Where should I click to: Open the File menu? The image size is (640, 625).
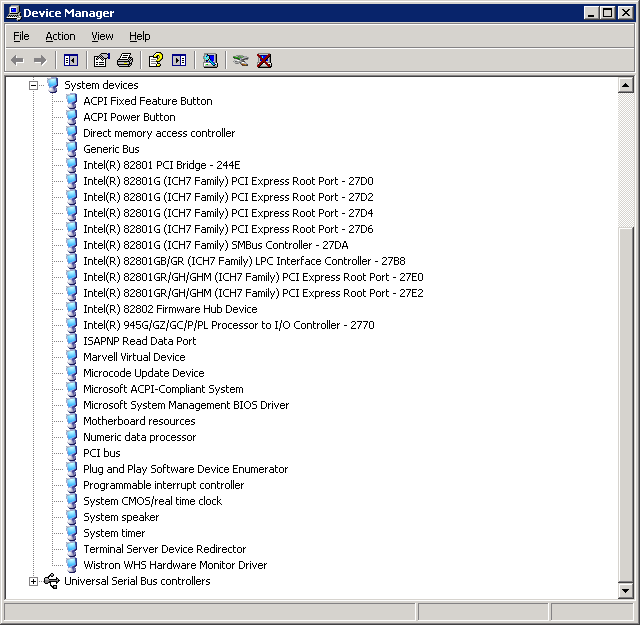point(21,36)
